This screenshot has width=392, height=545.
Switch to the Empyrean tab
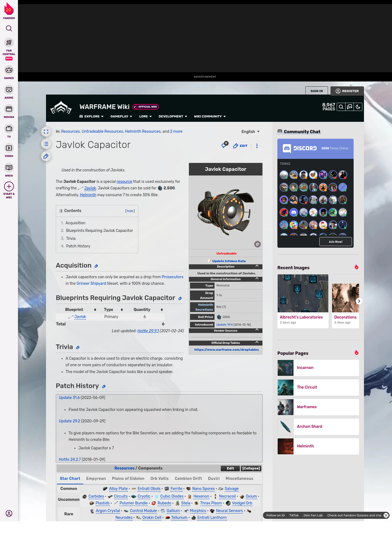point(96,479)
